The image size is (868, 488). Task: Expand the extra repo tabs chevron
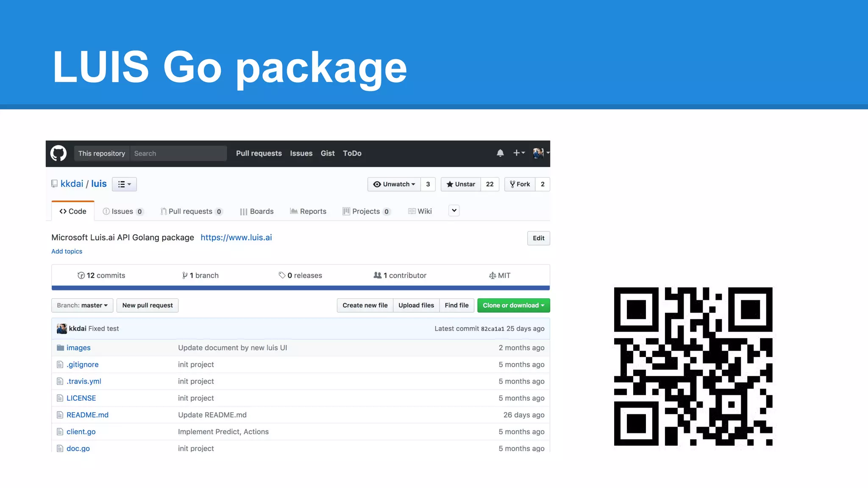[x=454, y=211]
